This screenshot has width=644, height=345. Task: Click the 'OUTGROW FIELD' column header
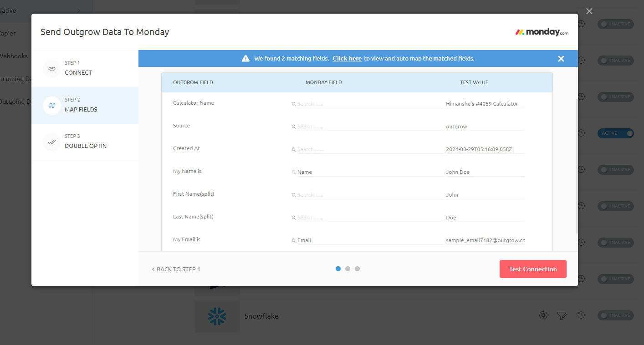pyautogui.click(x=193, y=82)
